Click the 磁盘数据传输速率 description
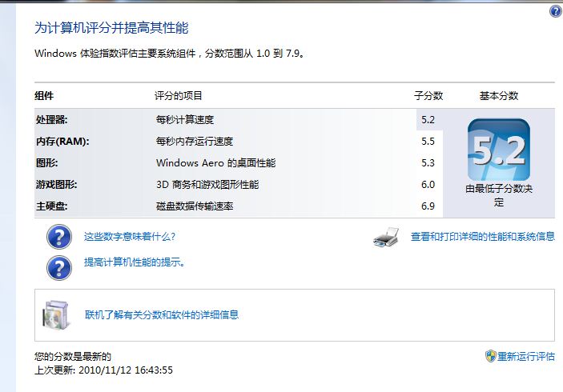The height and width of the screenshot is (392, 563). pyautogui.click(x=195, y=206)
